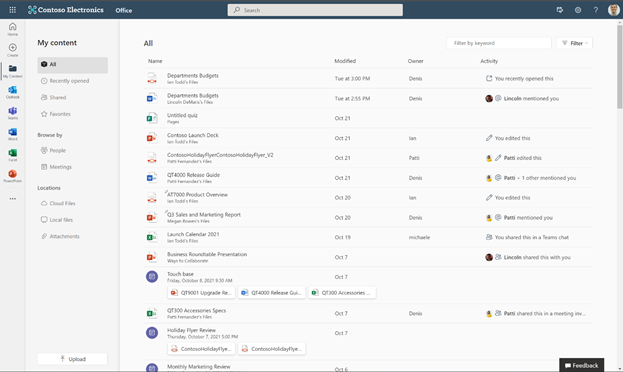Screen dimensions: 623x372
Task: Sort by the Activity column header
Action: (489, 61)
